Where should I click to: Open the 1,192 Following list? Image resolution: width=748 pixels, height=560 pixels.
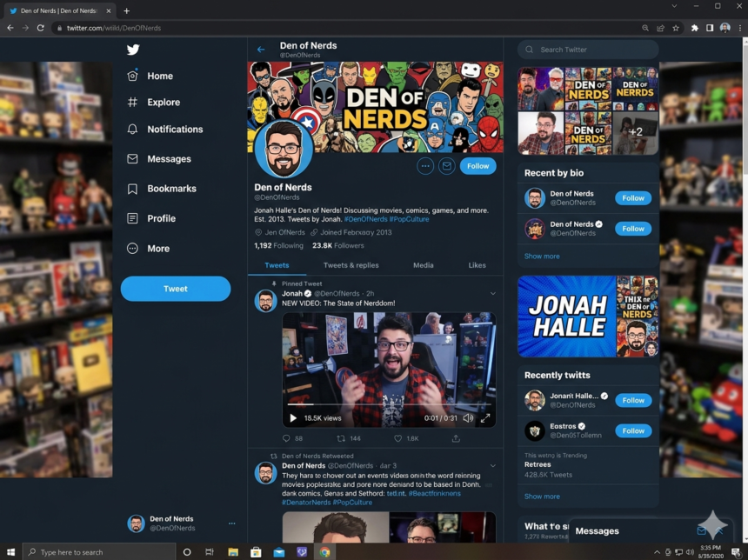click(x=278, y=246)
